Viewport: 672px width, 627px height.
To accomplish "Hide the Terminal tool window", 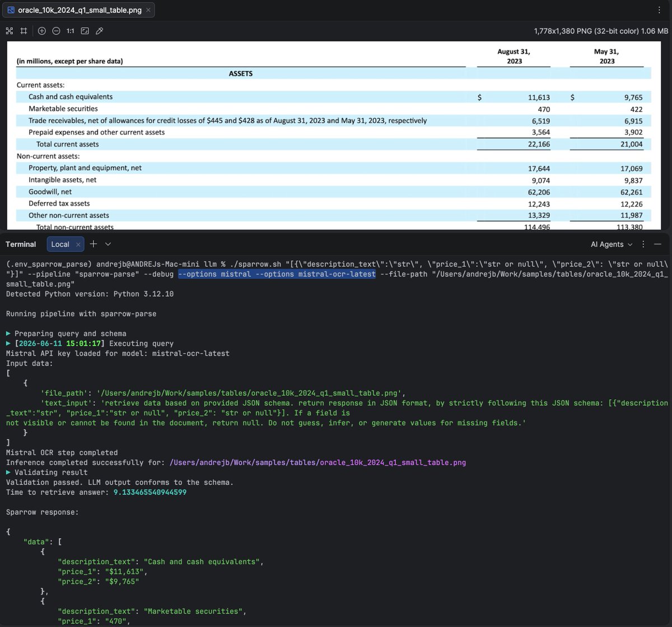I will (658, 244).
